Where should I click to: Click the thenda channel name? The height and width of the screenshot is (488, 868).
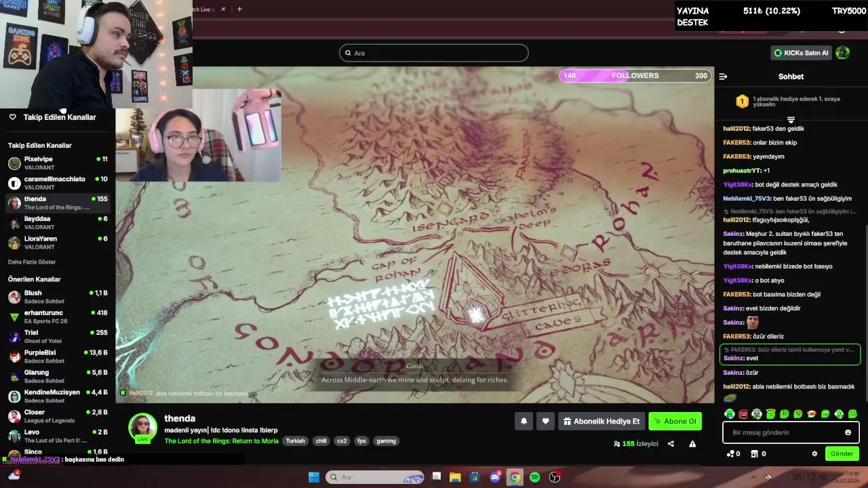180,418
